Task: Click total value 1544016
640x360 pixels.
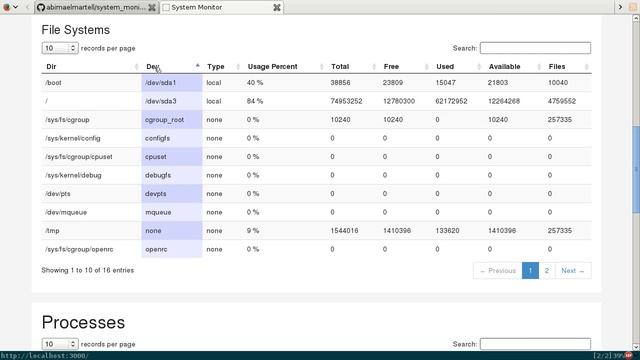Action: click(344, 231)
